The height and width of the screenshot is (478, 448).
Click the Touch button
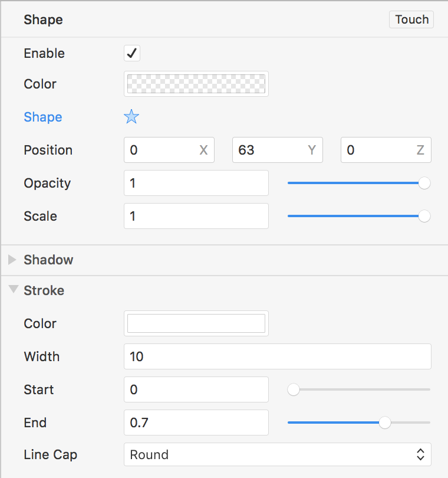pyautogui.click(x=411, y=19)
